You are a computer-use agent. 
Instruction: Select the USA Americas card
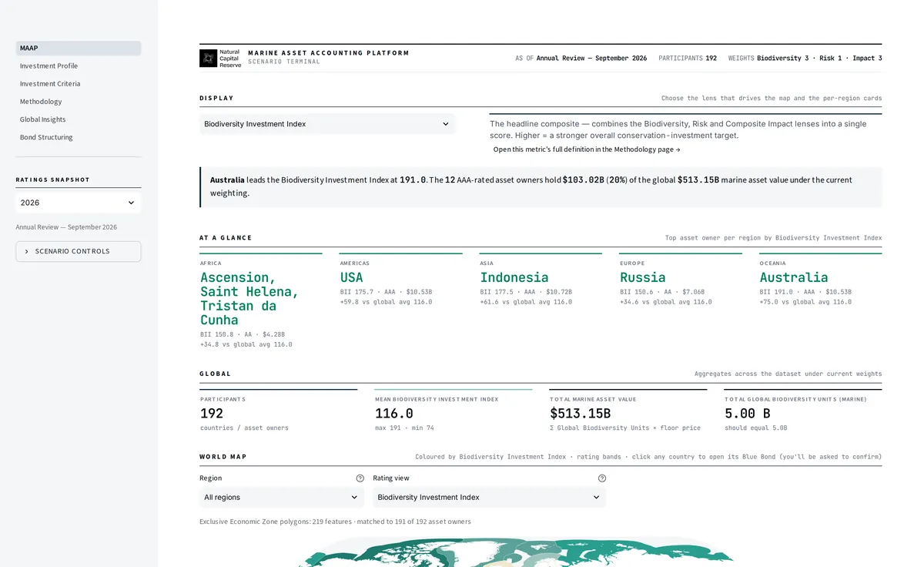point(400,281)
